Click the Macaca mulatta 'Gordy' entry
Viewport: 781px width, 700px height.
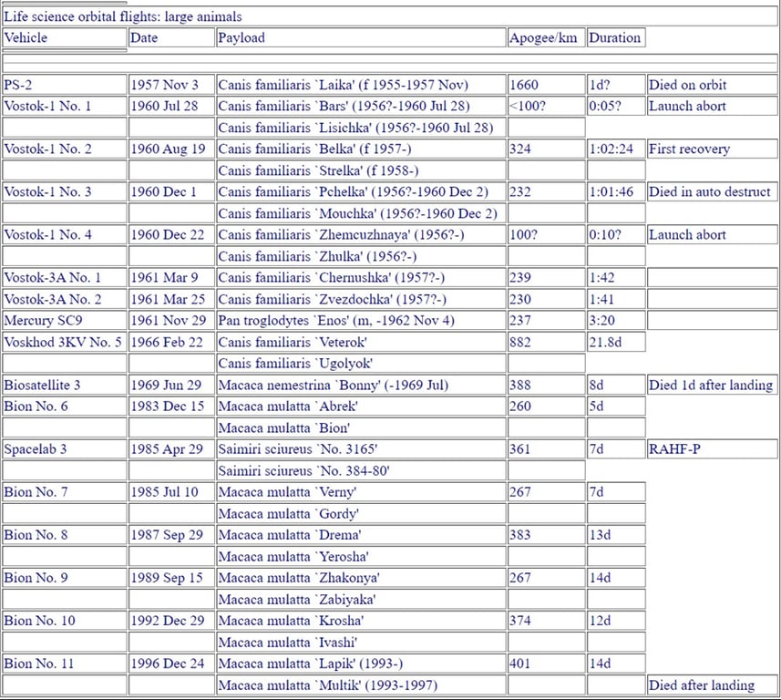tap(361, 513)
